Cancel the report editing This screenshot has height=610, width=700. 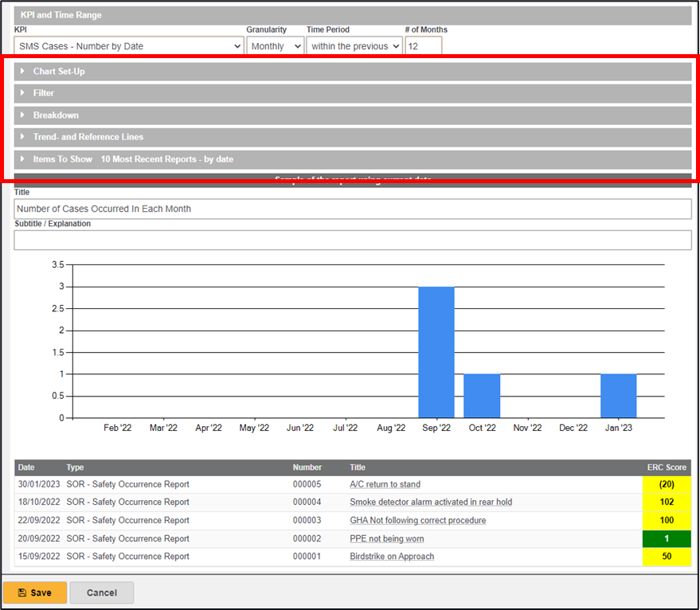coord(101,592)
